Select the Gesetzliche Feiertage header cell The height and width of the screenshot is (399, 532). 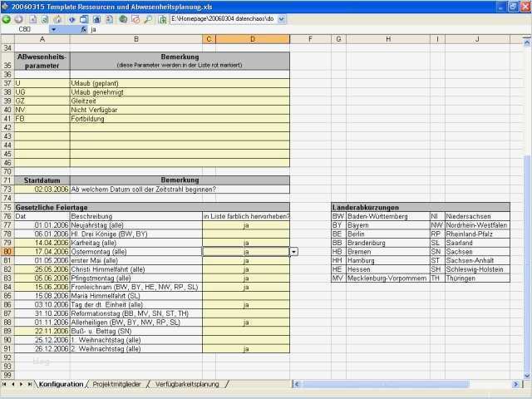tap(152, 207)
